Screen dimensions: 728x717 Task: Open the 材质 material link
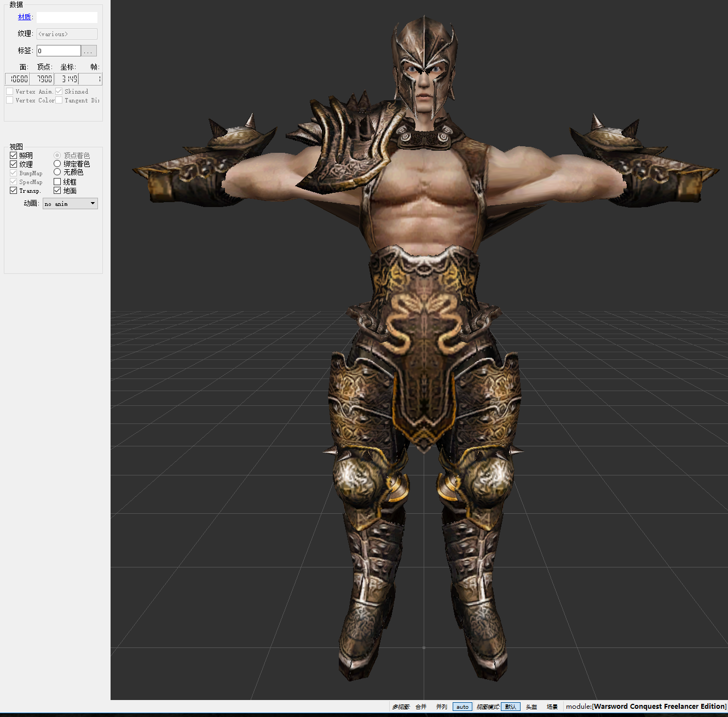pos(24,17)
